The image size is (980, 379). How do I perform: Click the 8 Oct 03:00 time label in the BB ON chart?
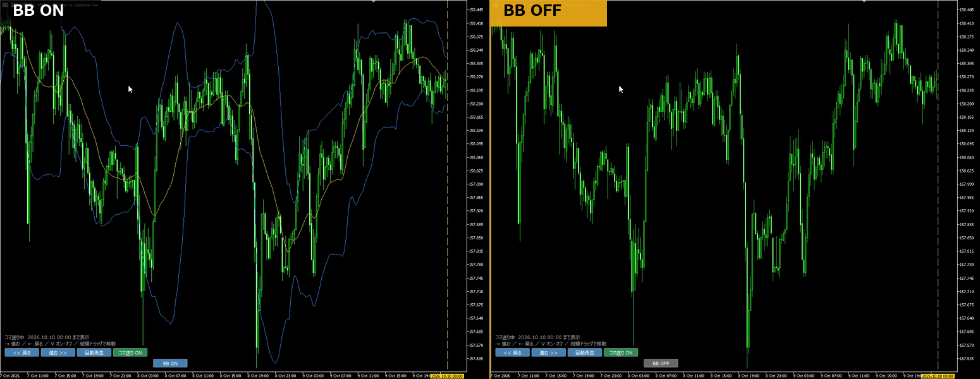click(149, 376)
